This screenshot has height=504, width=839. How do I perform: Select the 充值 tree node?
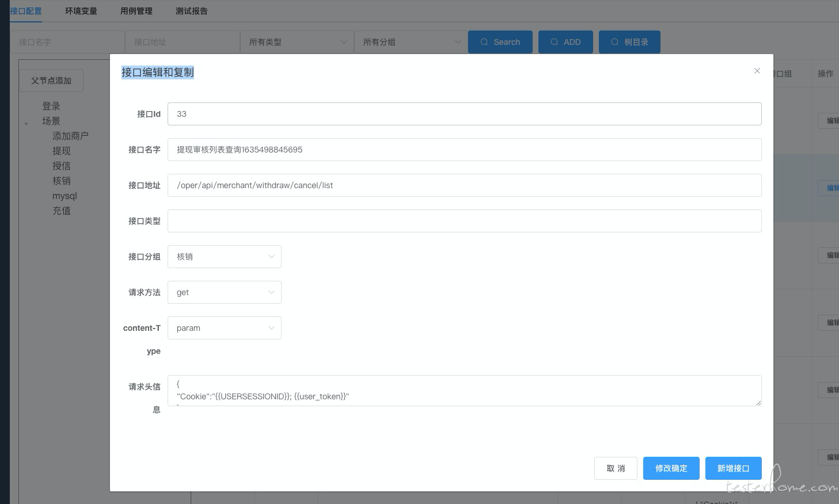(62, 211)
